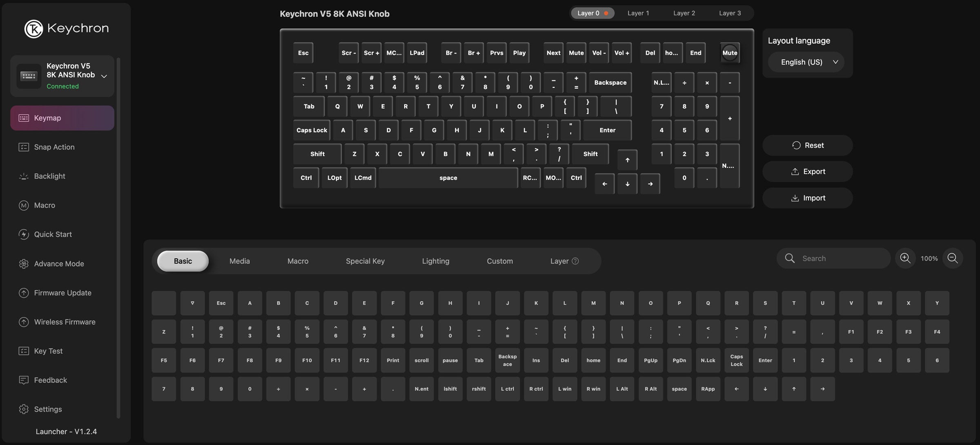The width and height of the screenshot is (980, 445).
Task: Click the zoom in magnifier icon
Action: [x=905, y=258]
